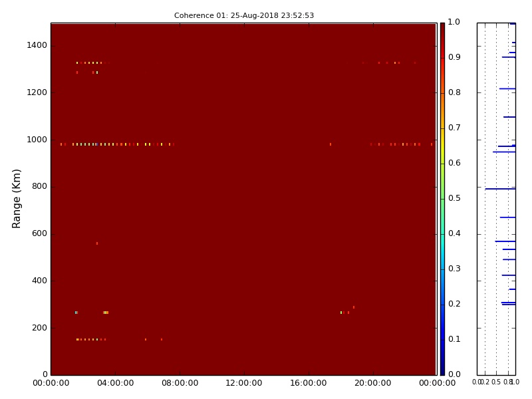Click the colorbar 0.0 label
This screenshot has height=399, width=532.
pos(454,374)
